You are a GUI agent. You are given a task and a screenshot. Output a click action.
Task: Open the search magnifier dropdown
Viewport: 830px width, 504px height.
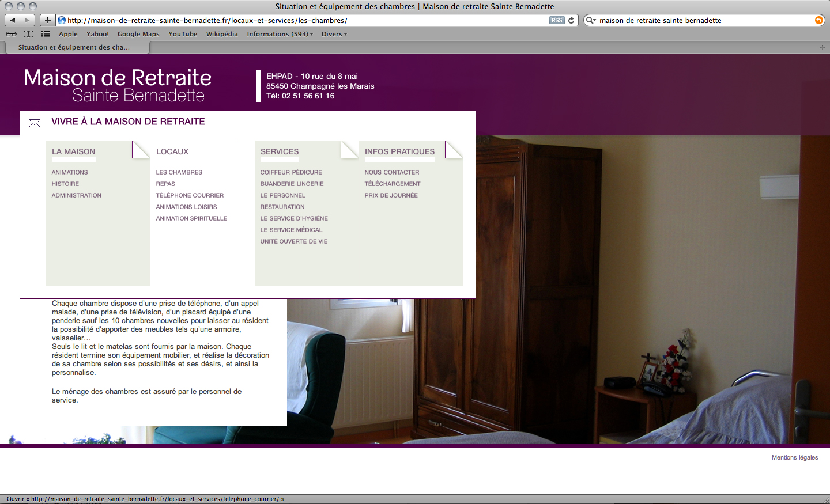click(590, 20)
